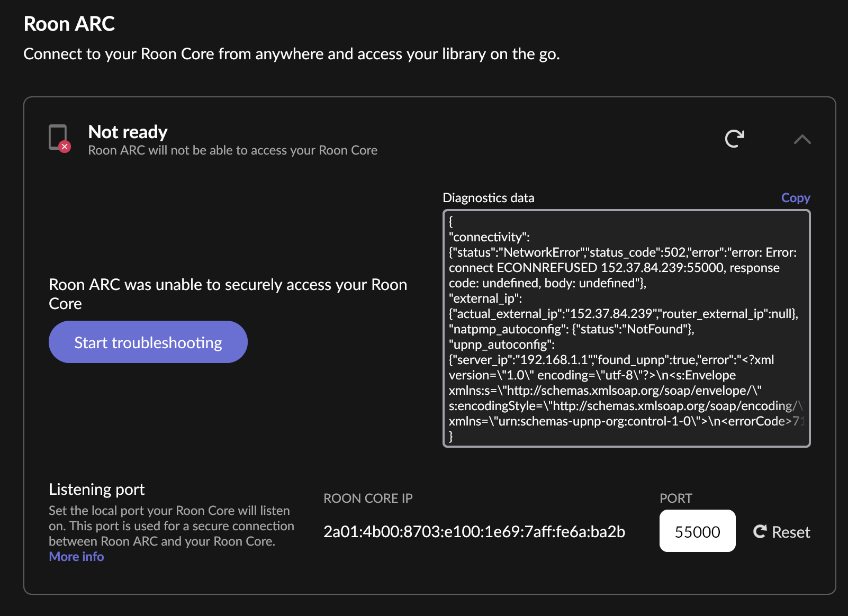Click the Listening port heading

tap(96, 490)
